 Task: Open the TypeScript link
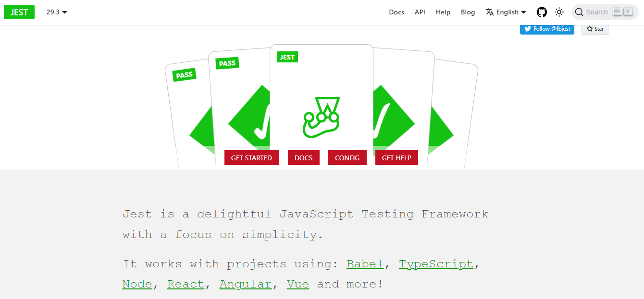pos(436,263)
